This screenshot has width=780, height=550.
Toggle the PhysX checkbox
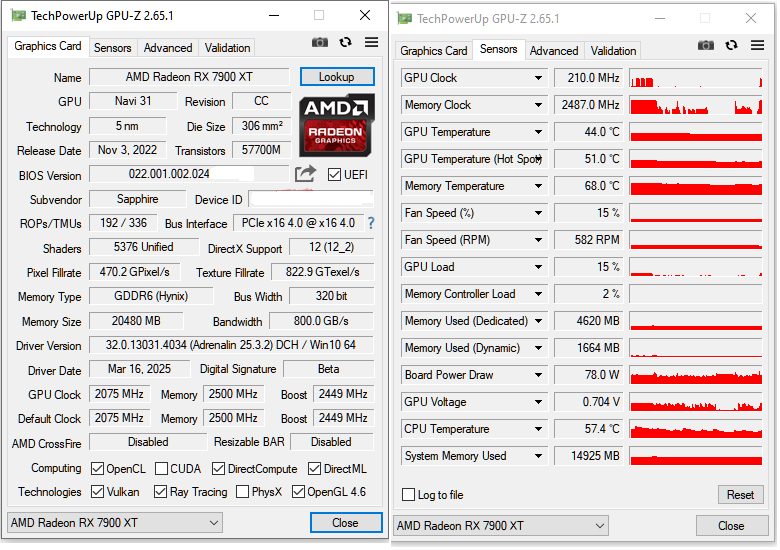[243, 492]
